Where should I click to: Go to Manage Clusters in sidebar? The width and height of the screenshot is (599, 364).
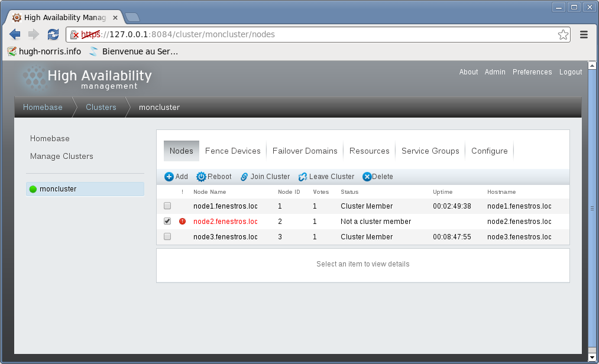[61, 157]
